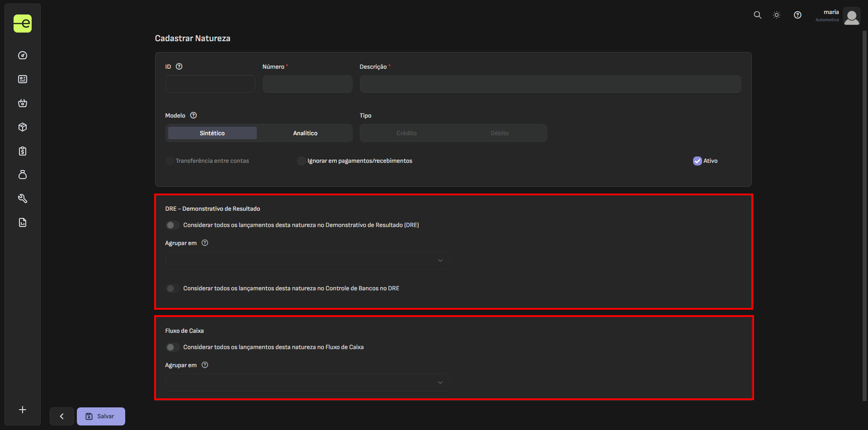Check Ignorar em pagamentos/recebimentos
The height and width of the screenshot is (430, 868).
click(301, 161)
